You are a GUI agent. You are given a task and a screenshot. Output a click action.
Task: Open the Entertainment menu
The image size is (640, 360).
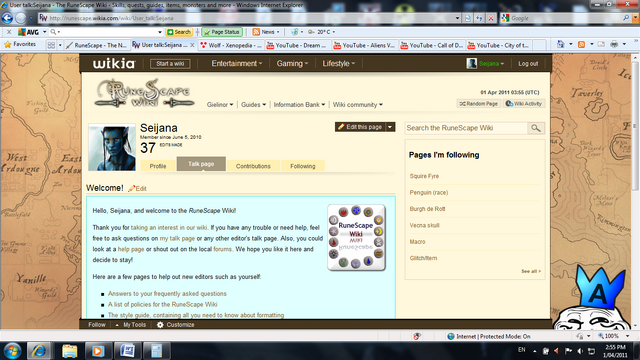(x=237, y=63)
